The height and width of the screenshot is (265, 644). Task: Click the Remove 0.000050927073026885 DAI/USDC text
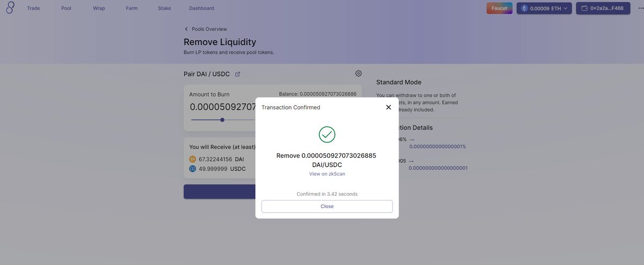pyautogui.click(x=327, y=160)
